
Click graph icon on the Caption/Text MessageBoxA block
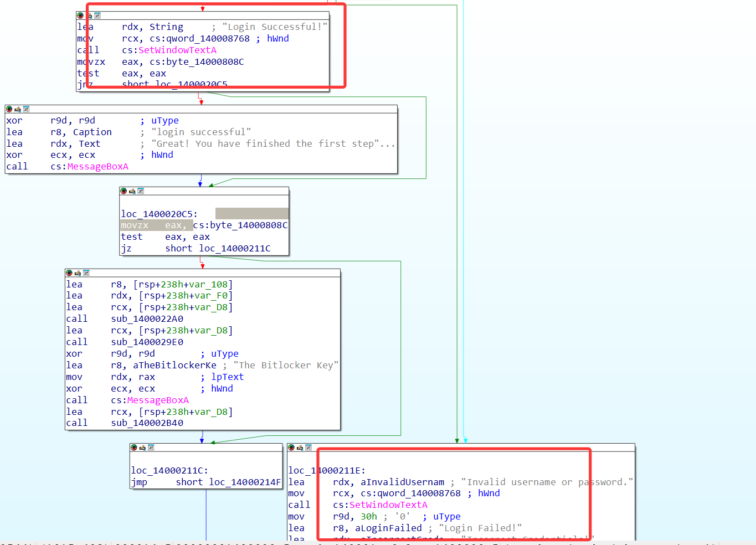coord(26,109)
